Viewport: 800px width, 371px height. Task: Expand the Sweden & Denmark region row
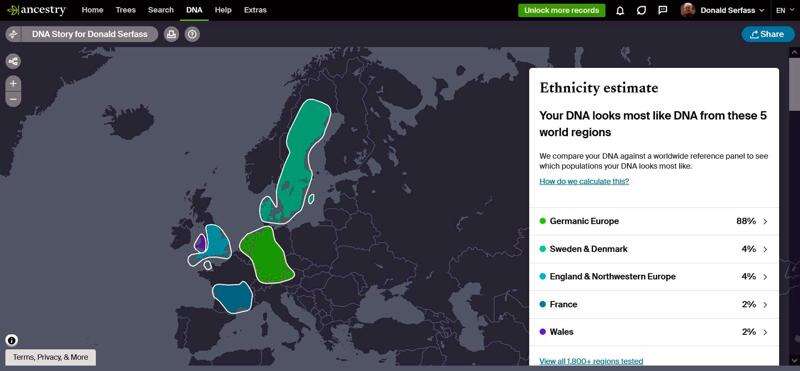[654, 249]
